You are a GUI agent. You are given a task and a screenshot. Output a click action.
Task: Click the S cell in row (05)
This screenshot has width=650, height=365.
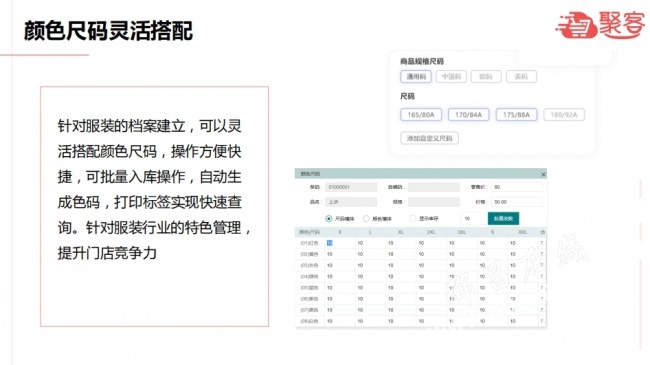492,288
